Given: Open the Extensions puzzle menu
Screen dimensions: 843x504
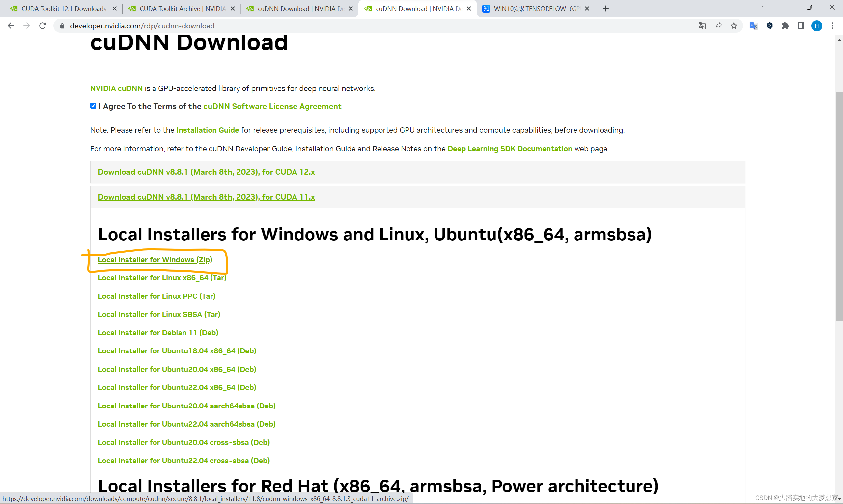Looking at the screenshot, I should tap(785, 26).
